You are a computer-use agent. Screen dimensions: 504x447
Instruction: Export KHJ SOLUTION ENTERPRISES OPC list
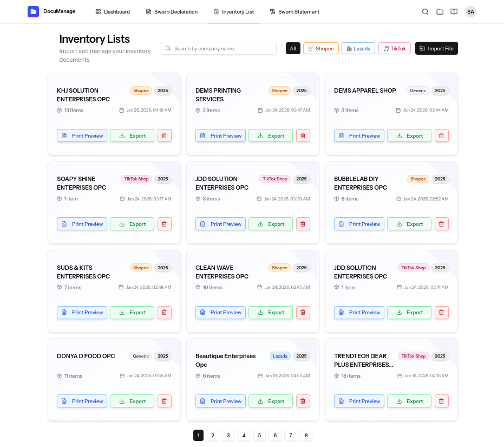click(x=132, y=135)
